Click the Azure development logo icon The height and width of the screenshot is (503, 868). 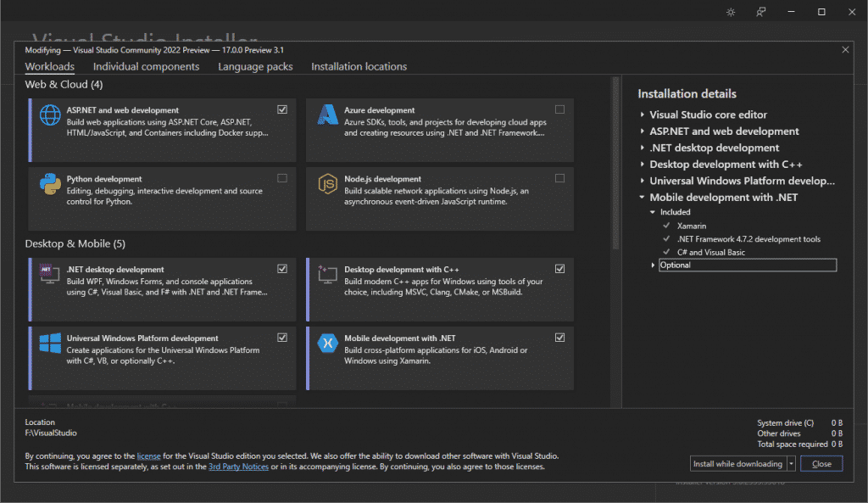pos(328,115)
